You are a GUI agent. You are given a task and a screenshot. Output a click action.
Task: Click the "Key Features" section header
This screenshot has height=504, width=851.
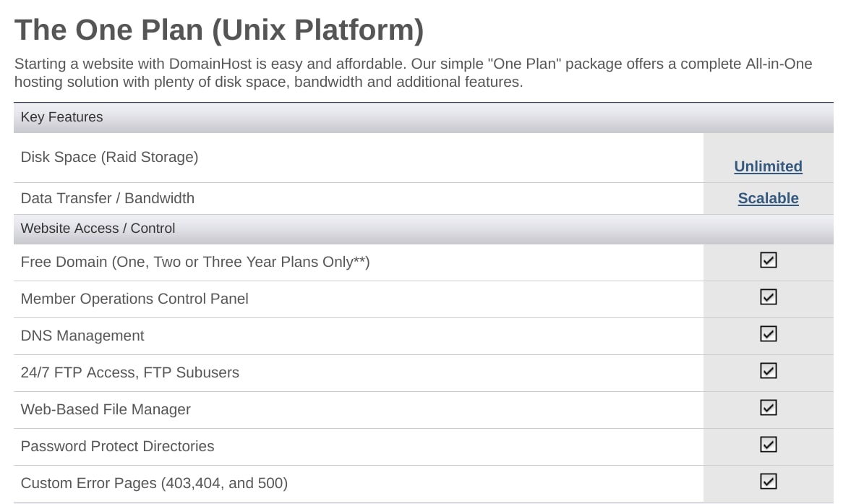click(423, 118)
